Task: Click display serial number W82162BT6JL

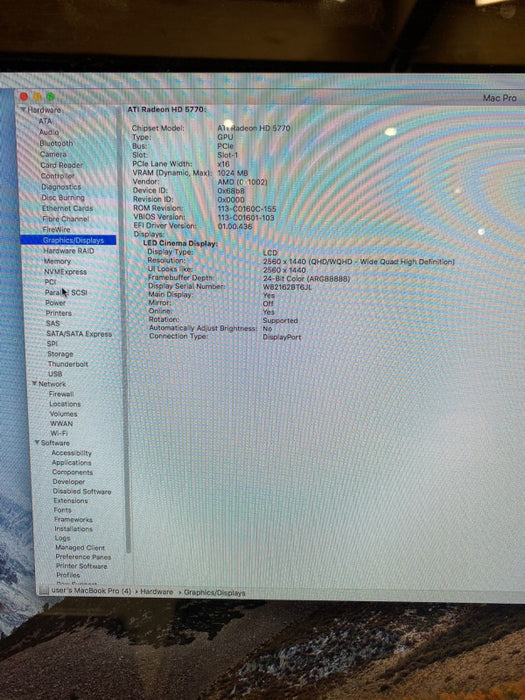Action: tap(288, 287)
